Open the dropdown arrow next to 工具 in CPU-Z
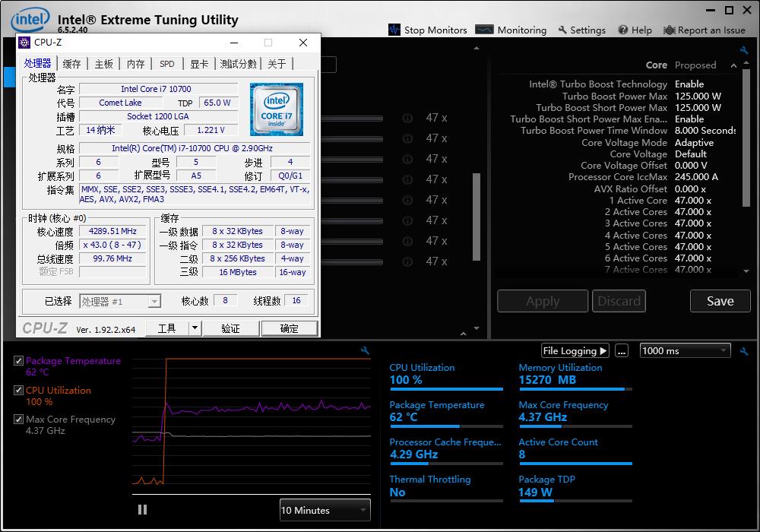 pos(195,328)
